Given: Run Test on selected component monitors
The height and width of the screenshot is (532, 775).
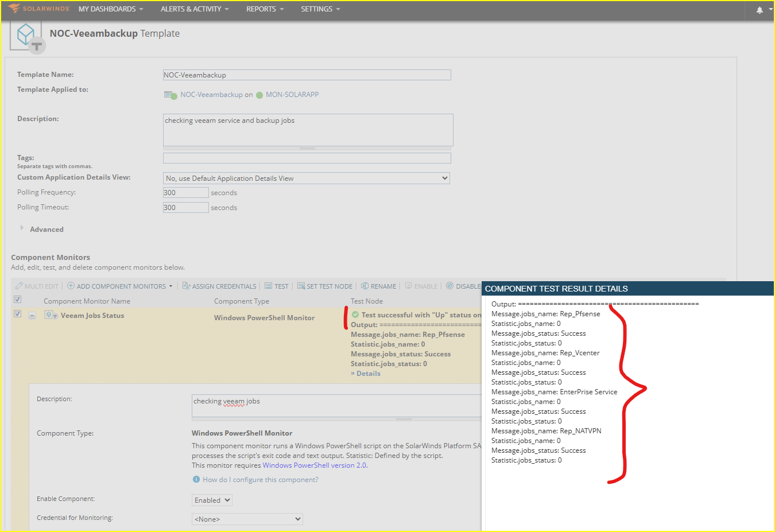Looking at the screenshot, I should click(277, 286).
